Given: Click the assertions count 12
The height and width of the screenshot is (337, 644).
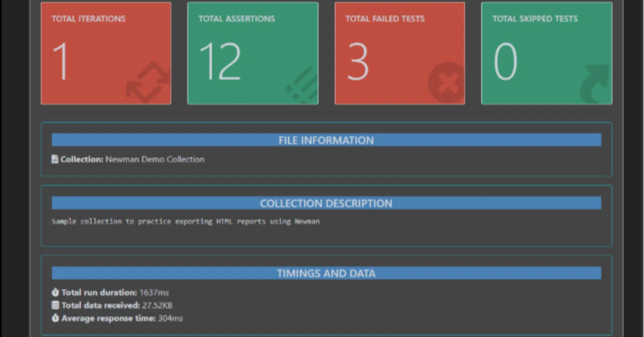Looking at the screenshot, I should [220, 61].
